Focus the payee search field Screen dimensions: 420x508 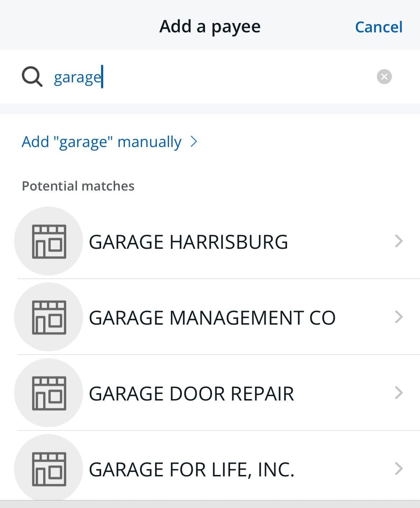[x=216, y=77]
